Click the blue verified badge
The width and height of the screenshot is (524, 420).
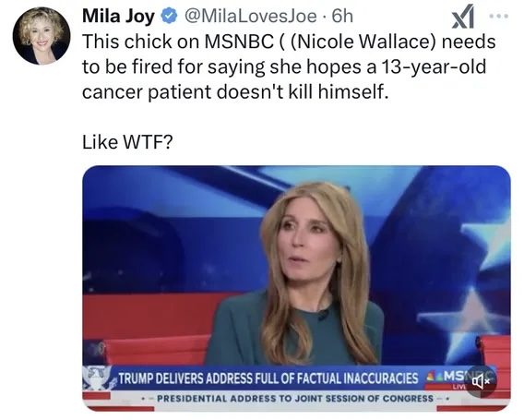170,16
